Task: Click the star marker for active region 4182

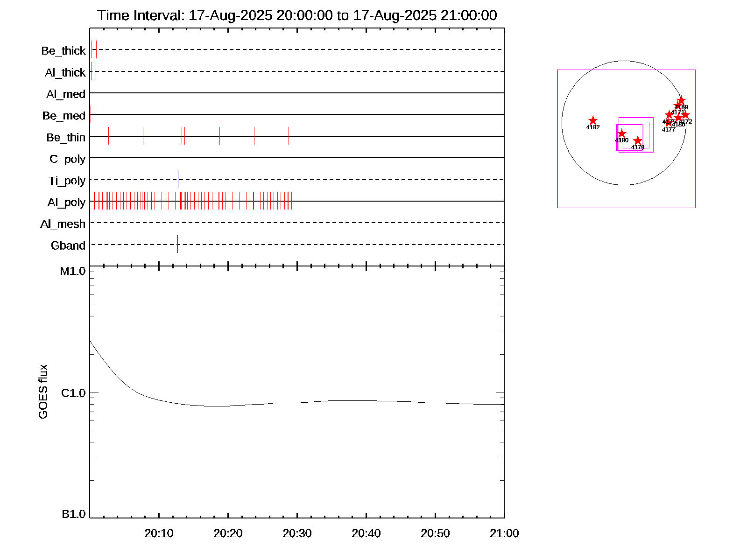Action: tap(592, 121)
